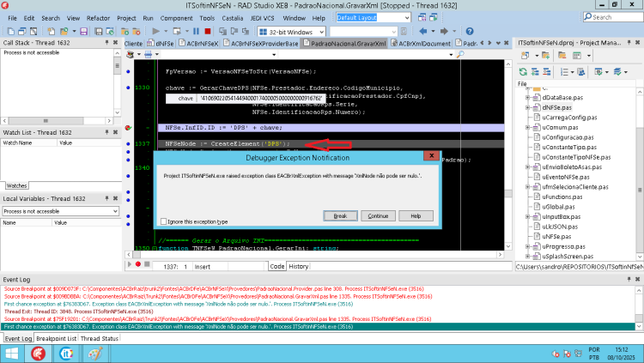644x363 pixels.
Task: Open the JEDI VCS menu
Action: pos(262,18)
